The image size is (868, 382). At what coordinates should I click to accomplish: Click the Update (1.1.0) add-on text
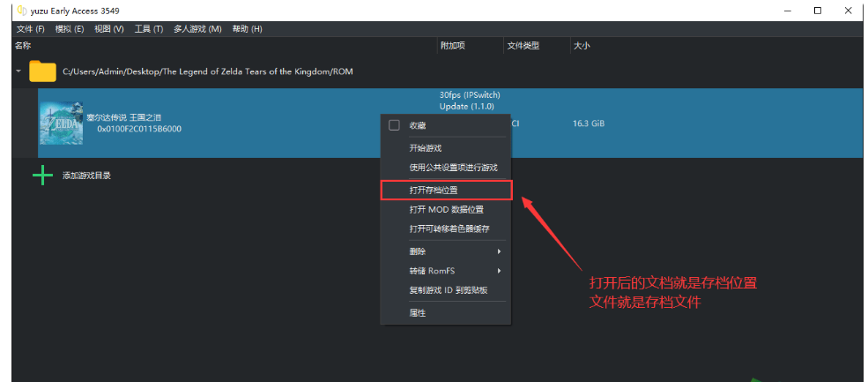(x=467, y=106)
